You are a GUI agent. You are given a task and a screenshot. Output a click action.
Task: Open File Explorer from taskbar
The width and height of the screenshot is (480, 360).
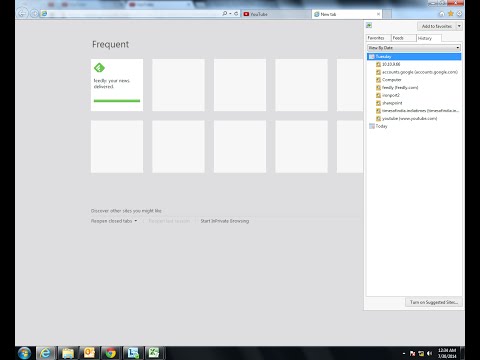point(68,353)
